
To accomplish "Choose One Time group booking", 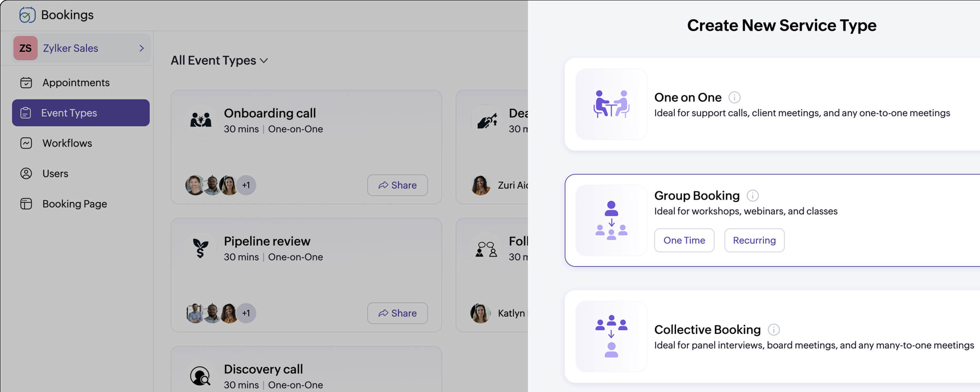I will click(684, 240).
